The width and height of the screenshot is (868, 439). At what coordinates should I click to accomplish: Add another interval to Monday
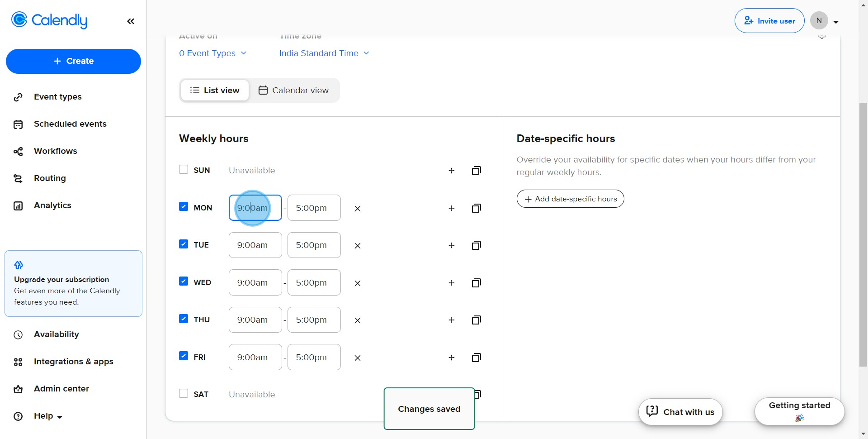tap(451, 208)
